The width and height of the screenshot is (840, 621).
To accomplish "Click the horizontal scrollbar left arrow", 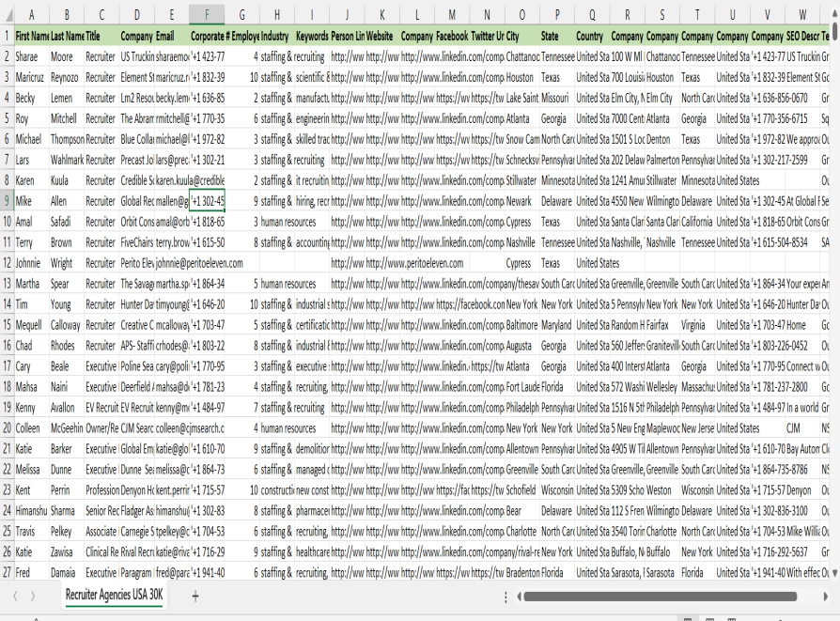I will click(519, 597).
